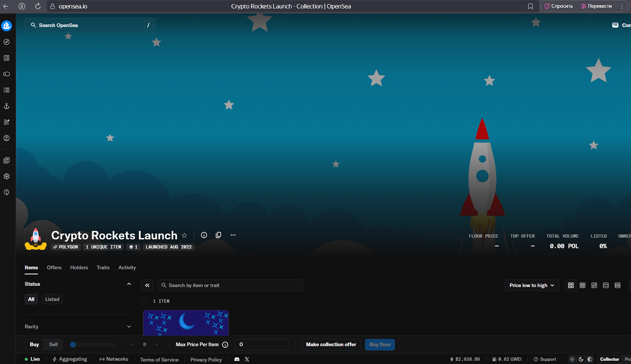Switch to Sell mode toggle
Image resolution: width=631 pixels, height=364 pixels.
[53, 345]
